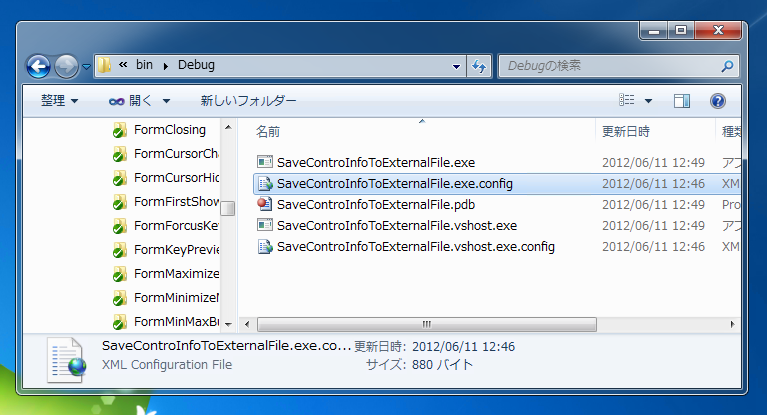
Task: Open the view options dropdown arrow
Action: [x=648, y=101]
